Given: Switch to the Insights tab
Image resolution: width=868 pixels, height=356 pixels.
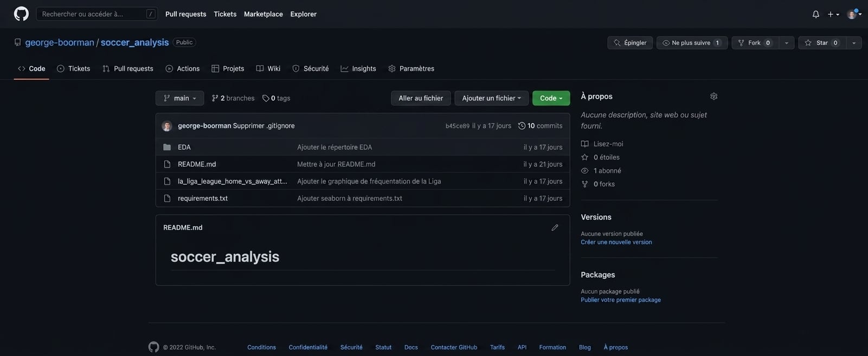Looking at the screenshot, I should click(x=358, y=68).
